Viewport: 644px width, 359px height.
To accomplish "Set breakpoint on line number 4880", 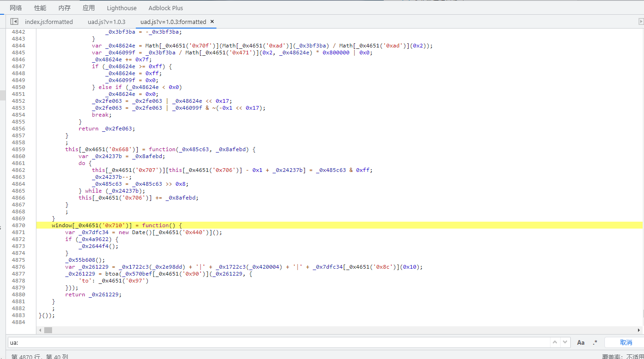I will point(18,294).
